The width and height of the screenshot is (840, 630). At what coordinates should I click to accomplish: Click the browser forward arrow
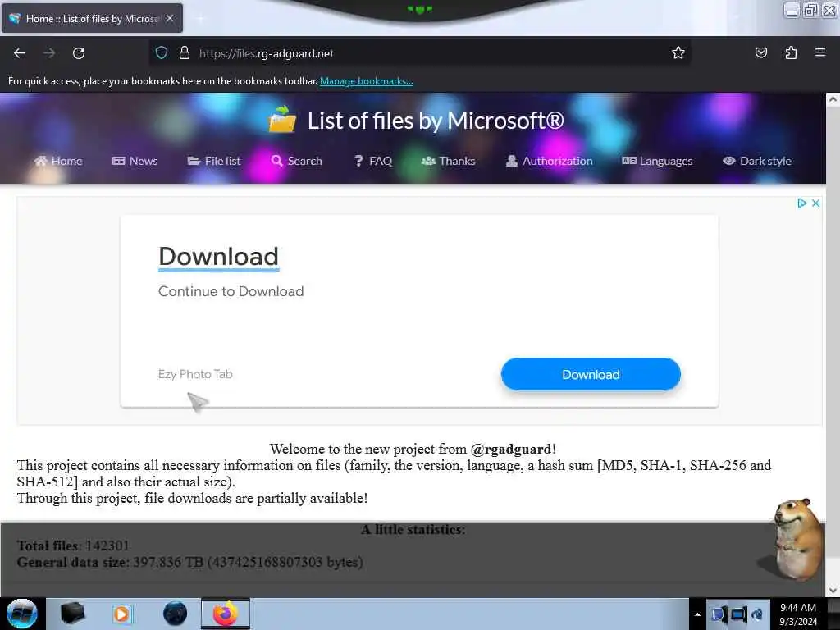[x=49, y=53]
